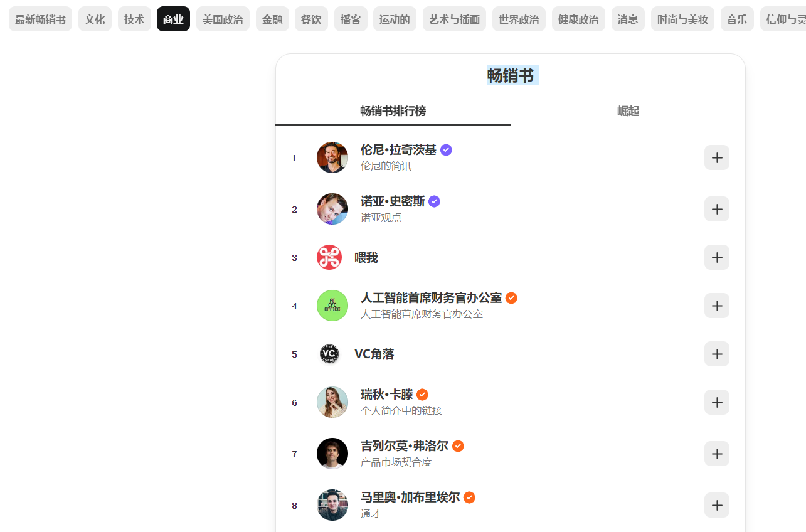The image size is (806, 532).
Task: Switch to the 畅销书排行榜 tab
Action: point(393,111)
